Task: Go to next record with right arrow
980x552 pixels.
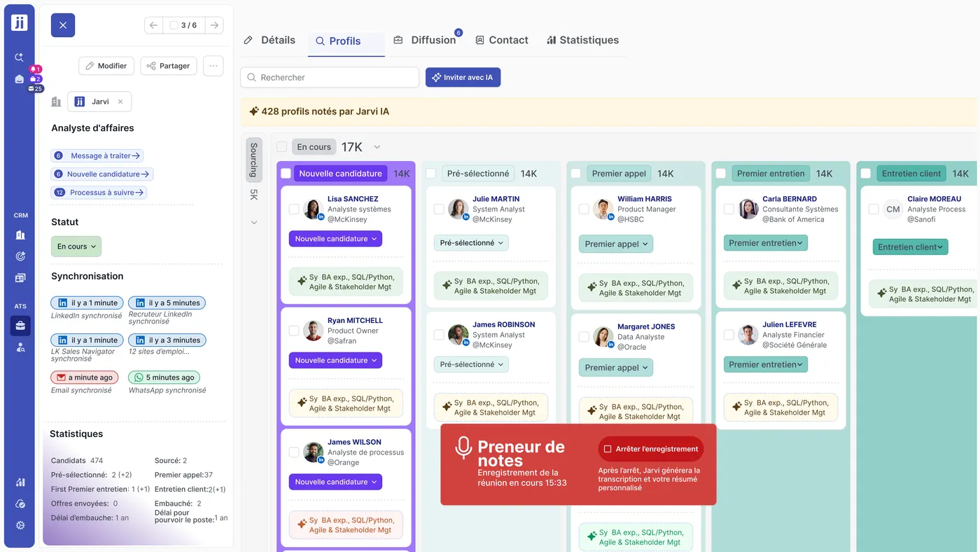Action: (214, 25)
